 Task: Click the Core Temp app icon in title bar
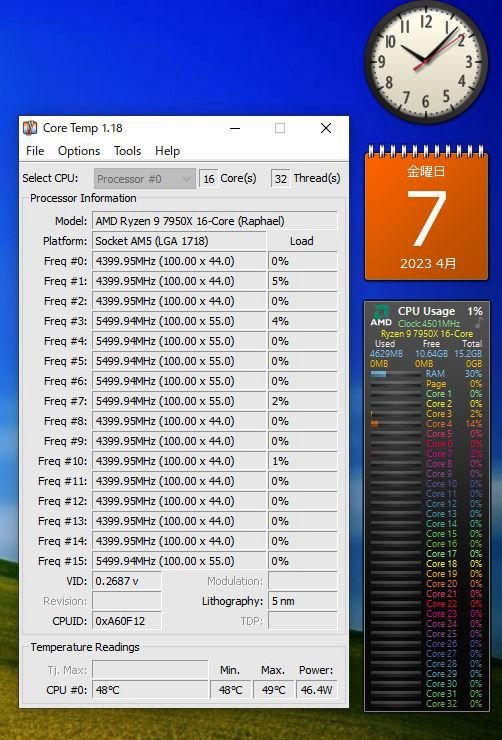click(30, 128)
